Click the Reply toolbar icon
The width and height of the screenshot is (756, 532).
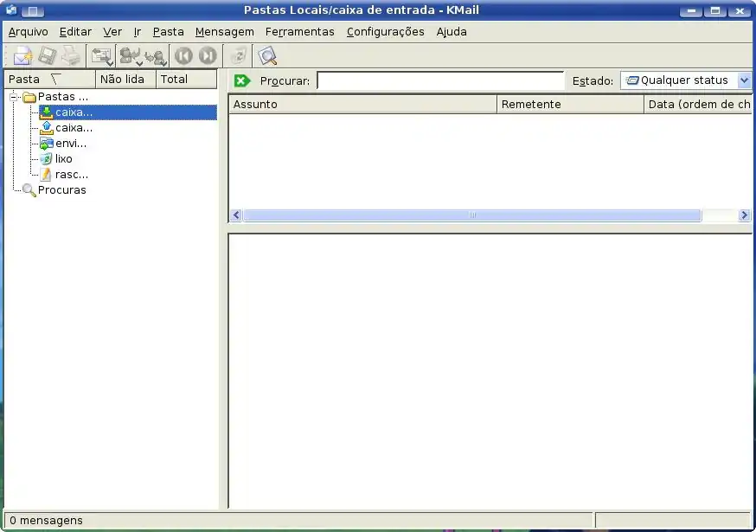point(130,56)
